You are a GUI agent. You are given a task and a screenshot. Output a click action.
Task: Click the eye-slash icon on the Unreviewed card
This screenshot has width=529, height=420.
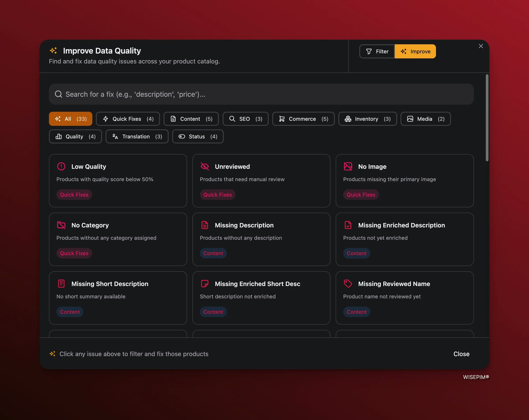pos(205,166)
